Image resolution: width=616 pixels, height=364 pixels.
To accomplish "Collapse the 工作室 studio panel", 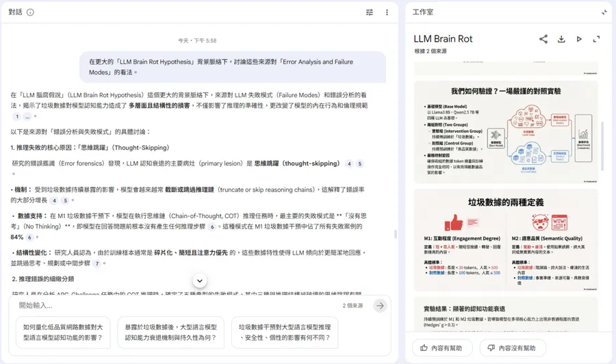I will [x=604, y=12].
